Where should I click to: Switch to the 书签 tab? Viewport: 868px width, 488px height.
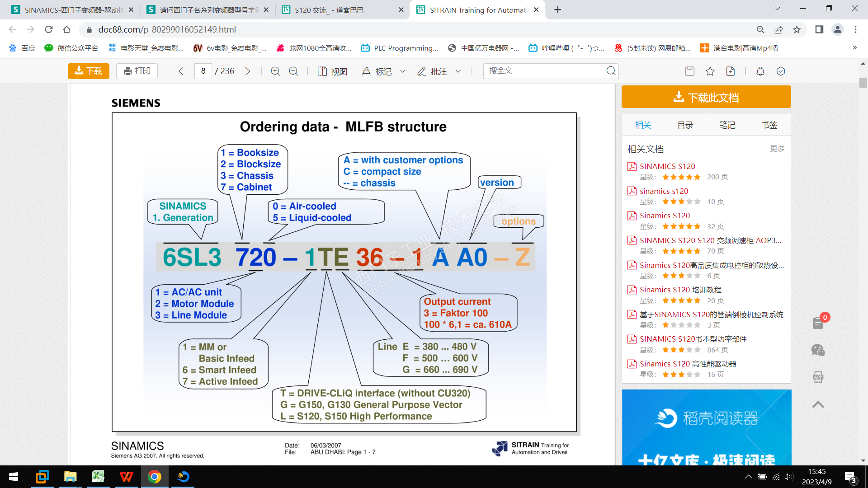[x=769, y=125]
